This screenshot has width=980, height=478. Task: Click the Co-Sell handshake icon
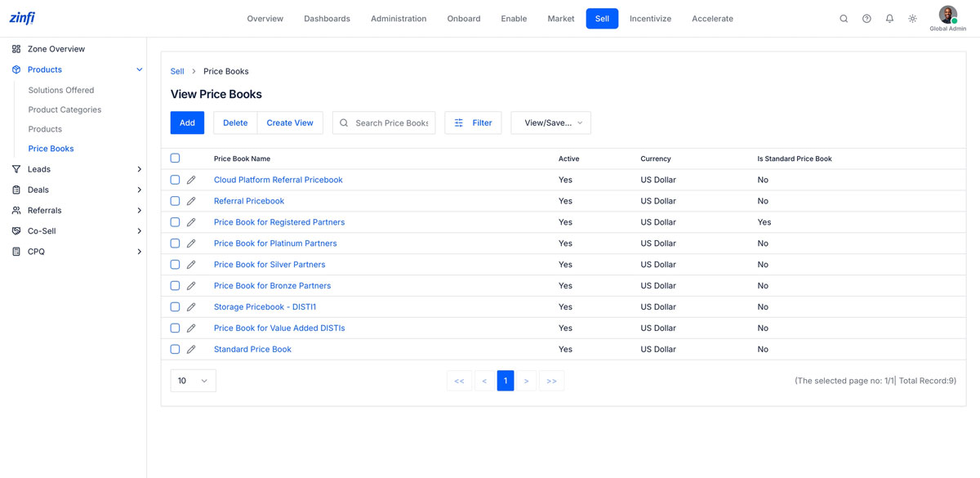tap(16, 231)
